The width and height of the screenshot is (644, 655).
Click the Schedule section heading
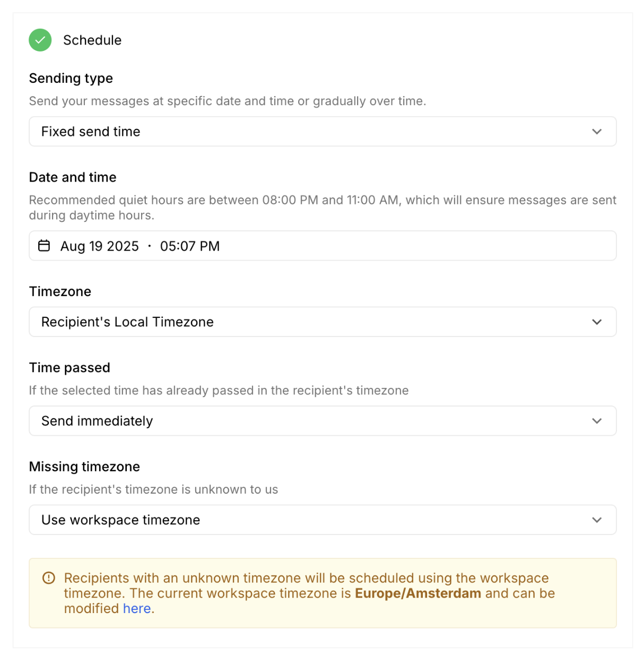pos(92,40)
